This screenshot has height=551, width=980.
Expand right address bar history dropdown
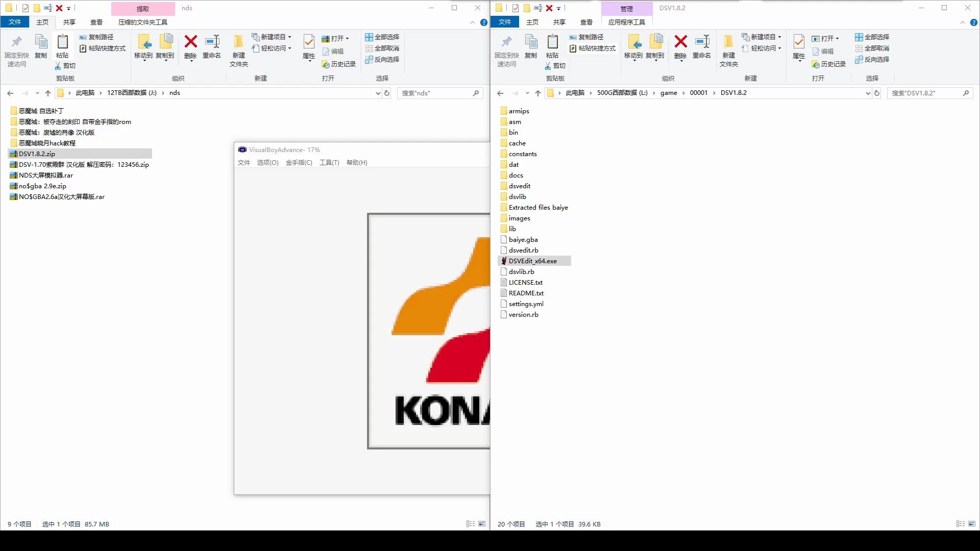click(x=868, y=93)
